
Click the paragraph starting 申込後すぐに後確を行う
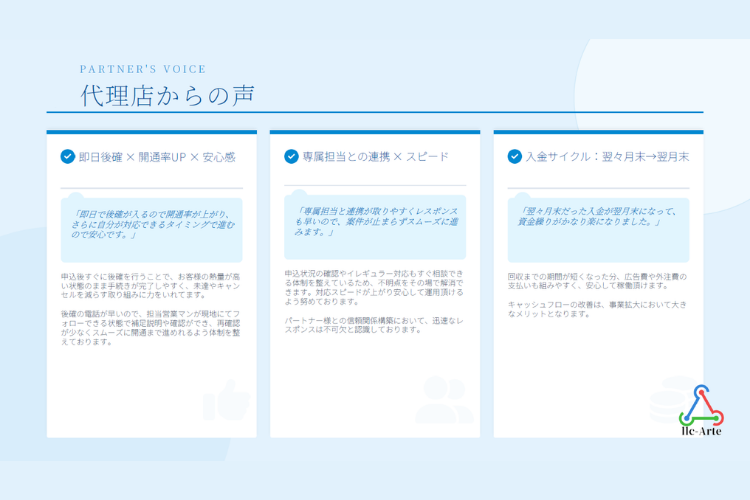pyautogui.click(x=151, y=286)
